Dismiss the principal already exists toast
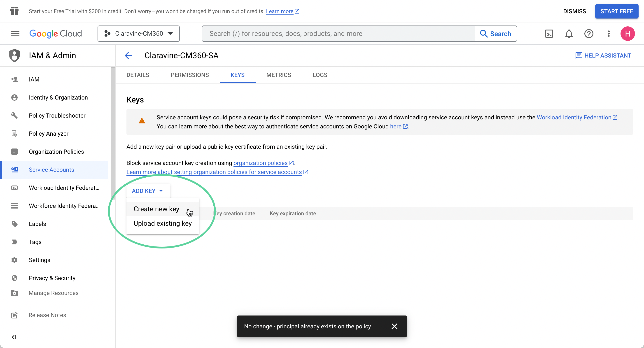Viewport: 644px width, 348px height. coord(394,326)
